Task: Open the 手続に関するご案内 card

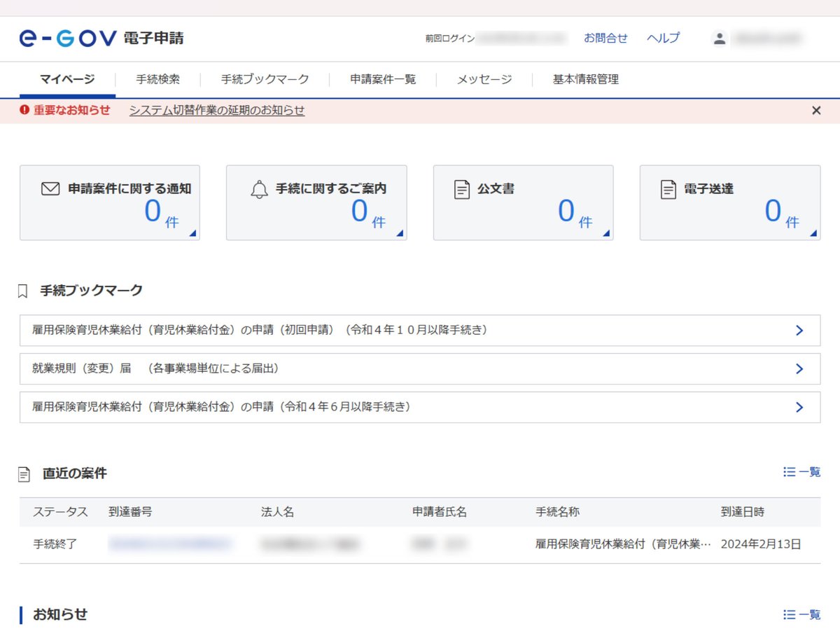Action: click(316, 203)
